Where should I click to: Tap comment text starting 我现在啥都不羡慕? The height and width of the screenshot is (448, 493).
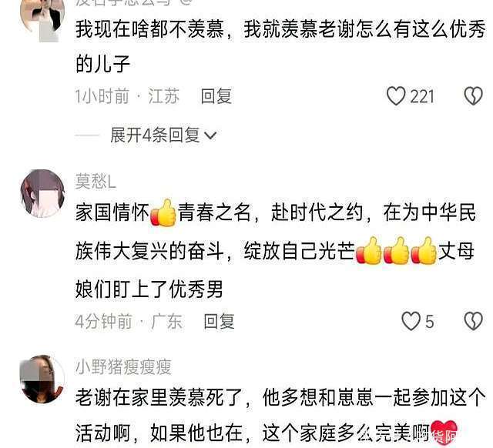(x=280, y=46)
